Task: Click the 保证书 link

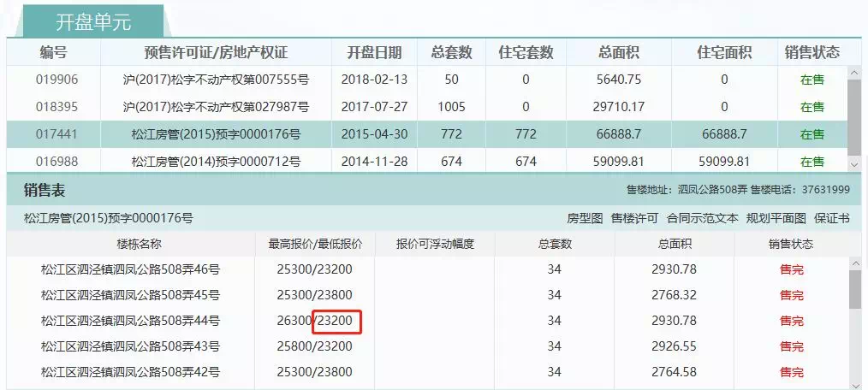Action: click(x=831, y=218)
